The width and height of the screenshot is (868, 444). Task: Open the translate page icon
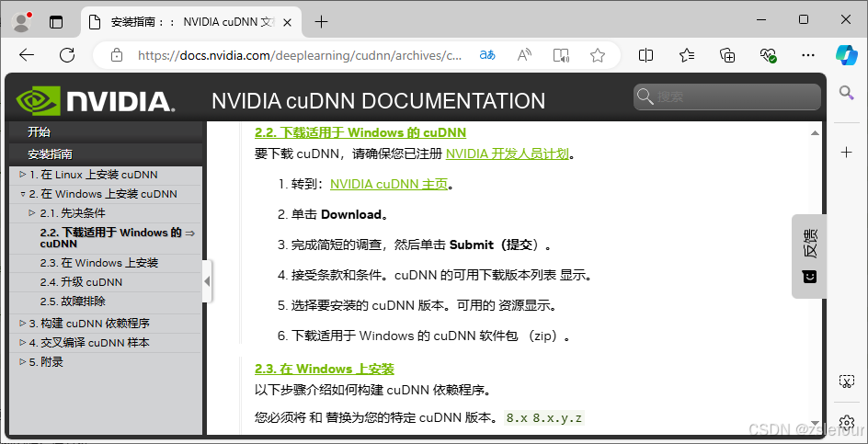pyautogui.click(x=487, y=55)
